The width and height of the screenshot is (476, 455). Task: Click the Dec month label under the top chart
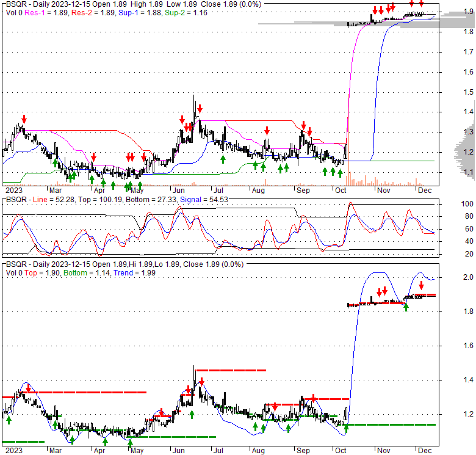tap(425, 191)
